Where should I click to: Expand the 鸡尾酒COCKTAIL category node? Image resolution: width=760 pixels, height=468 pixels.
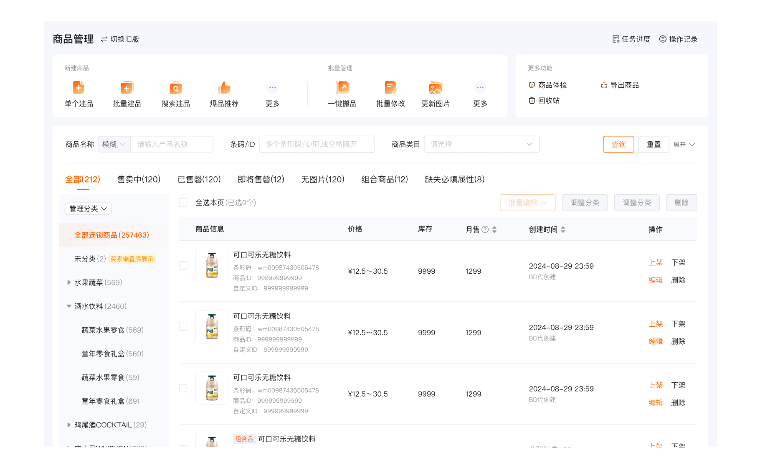[x=69, y=425]
